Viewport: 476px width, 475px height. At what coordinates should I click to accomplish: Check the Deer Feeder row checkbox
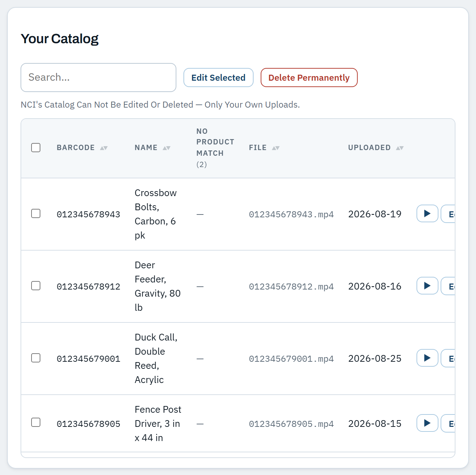tap(36, 286)
